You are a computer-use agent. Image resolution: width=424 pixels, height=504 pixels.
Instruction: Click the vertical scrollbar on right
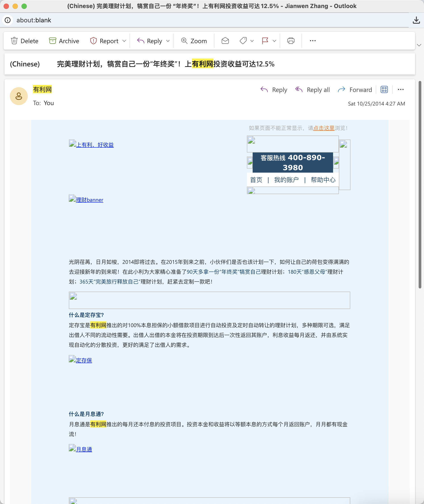coord(420,185)
